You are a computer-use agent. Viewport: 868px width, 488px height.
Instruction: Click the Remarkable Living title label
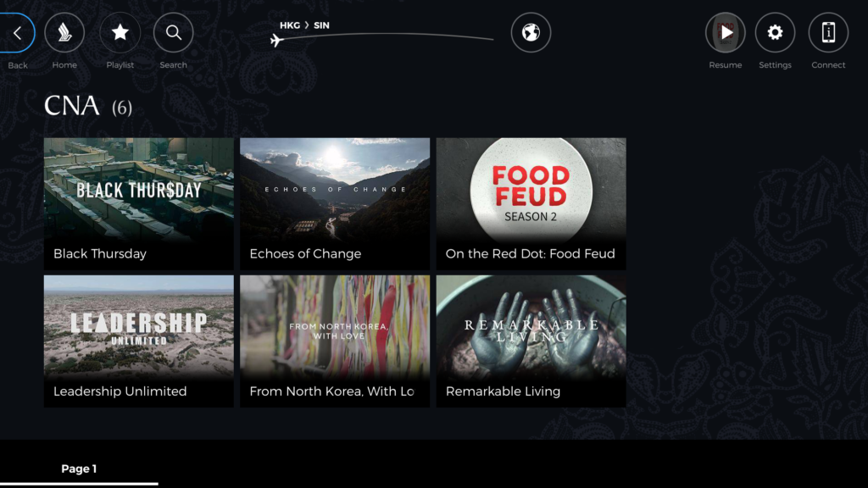(503, 391)
